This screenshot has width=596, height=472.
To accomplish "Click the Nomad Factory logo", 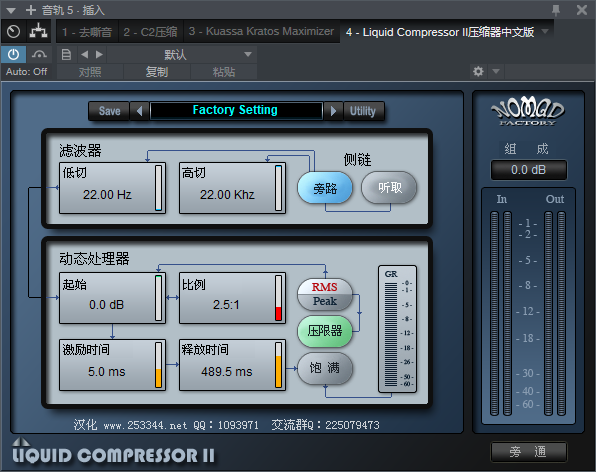I will click(528, 111).
